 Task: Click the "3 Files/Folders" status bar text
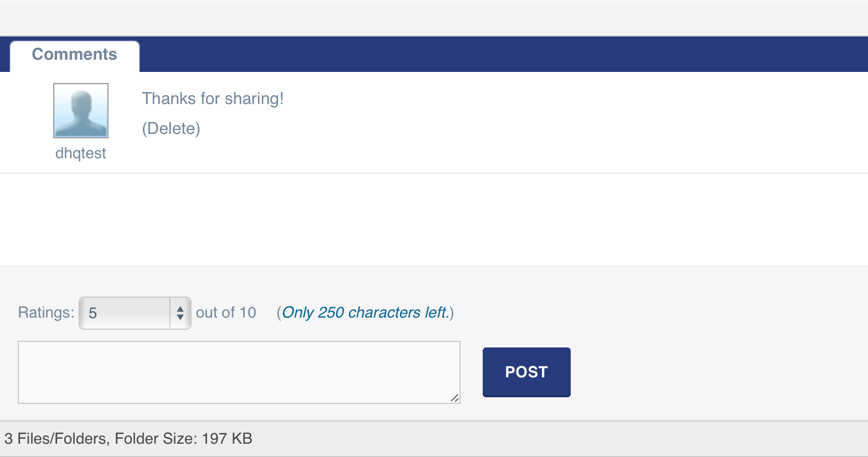tap(56, 439)
